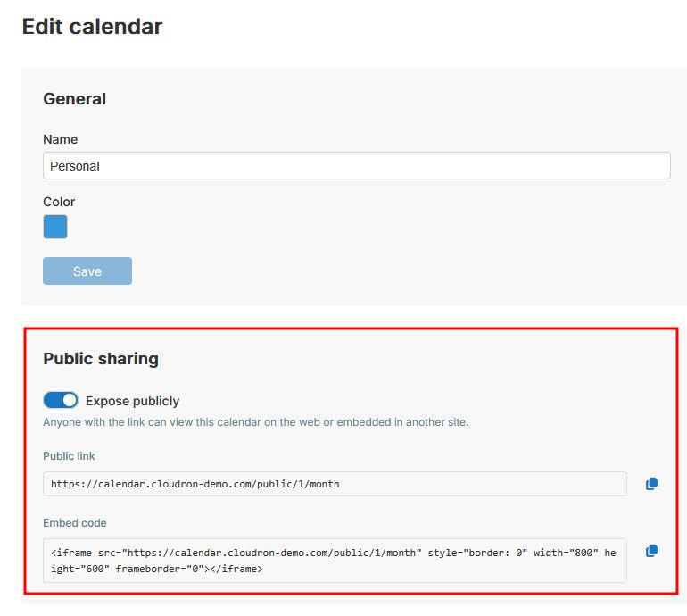The height and width of the screenshot is (616, 687).
Task: Click the Edit calendar page heading
Action: point(93,26)
